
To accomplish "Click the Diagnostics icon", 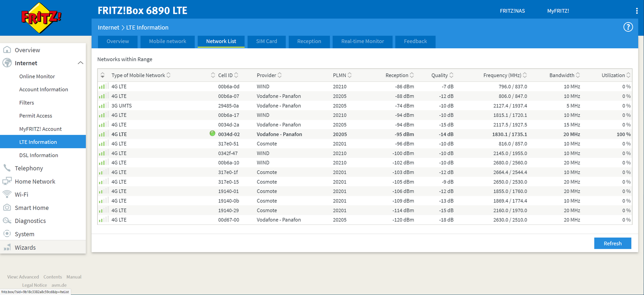I will pyautogui.click(x=7, y=221).
